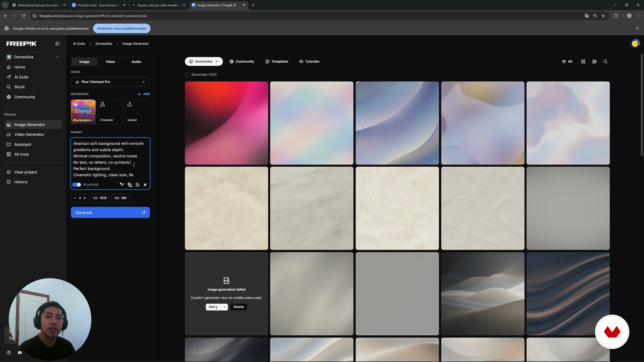Open the Domestika project dropdown above gallery
The width and height of the screenshot is (644, 362).
[204, 62]
